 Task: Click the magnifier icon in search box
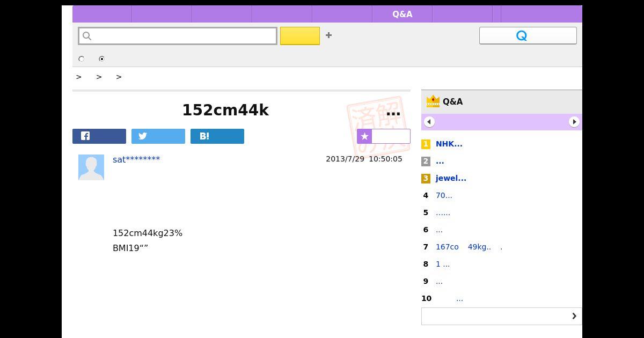point(87,36)
